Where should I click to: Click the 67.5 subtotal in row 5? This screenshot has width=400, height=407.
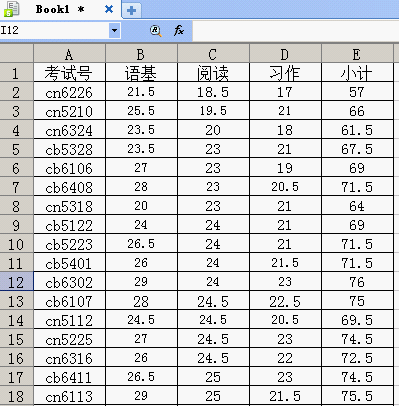[x=357, y=148]
